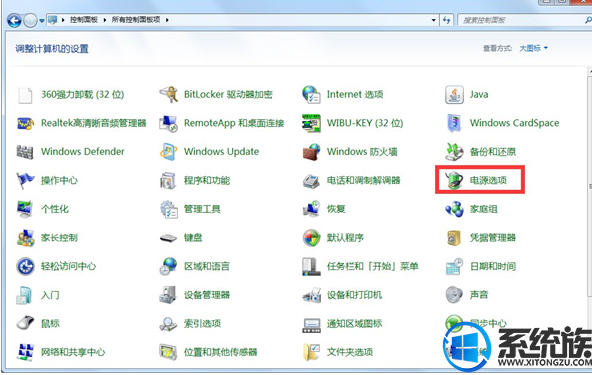
Task: Open the 程序和功能 icon
Action: 168,181
